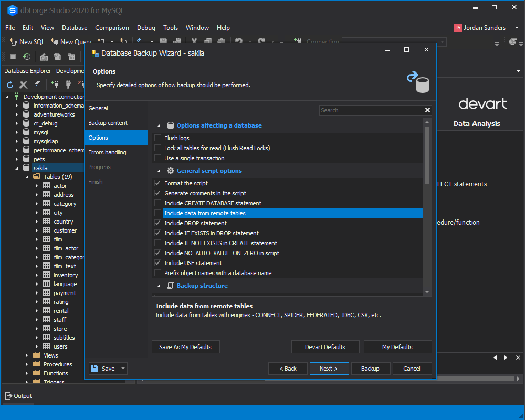Click the Stop execution square icon
Viewport: 525px width, 420px height.
coord(13,57)
